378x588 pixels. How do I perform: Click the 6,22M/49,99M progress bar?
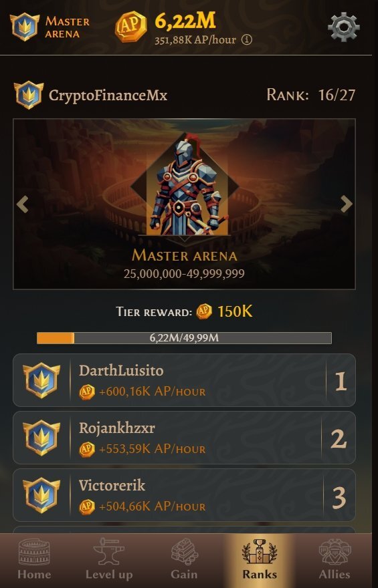click(x=184, y=338)
